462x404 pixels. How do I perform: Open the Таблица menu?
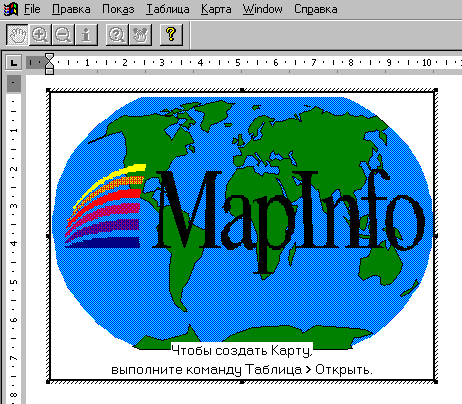pyautogui.click(x=168, y=9)
